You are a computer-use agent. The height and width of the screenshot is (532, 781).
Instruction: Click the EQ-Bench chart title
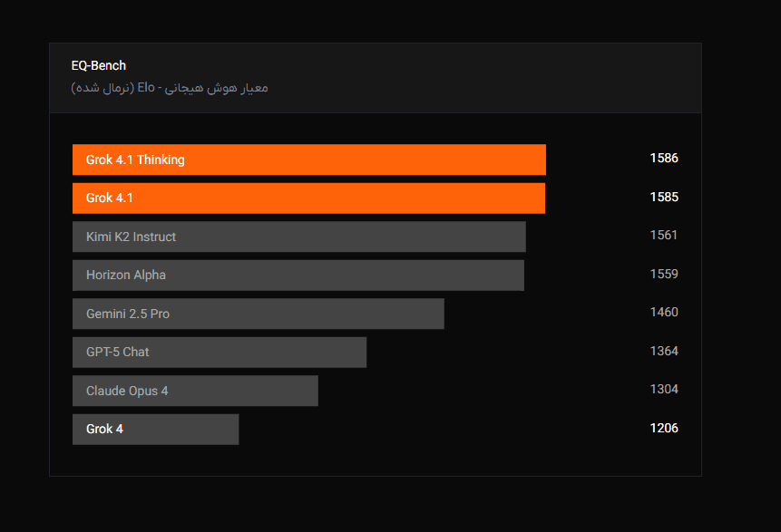pyautogui.click(x=99, y=65)
